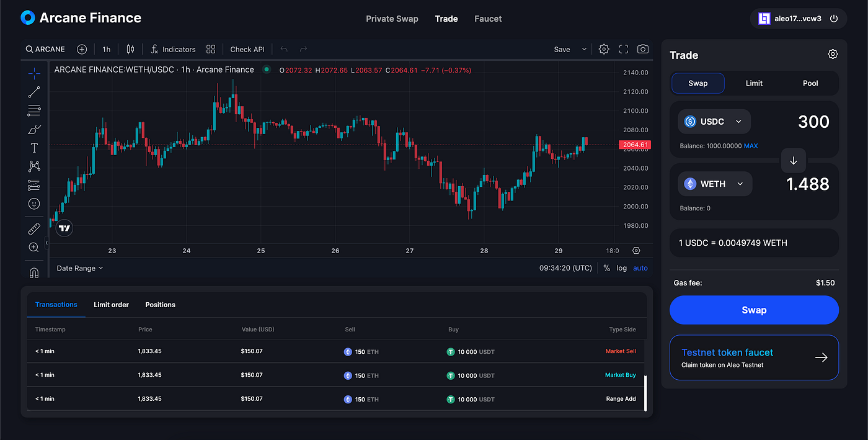The width and height of the screenshot is (868, 440).
Task: Switch chart to fullscreen mode
Action: click(x=624, y=49)
